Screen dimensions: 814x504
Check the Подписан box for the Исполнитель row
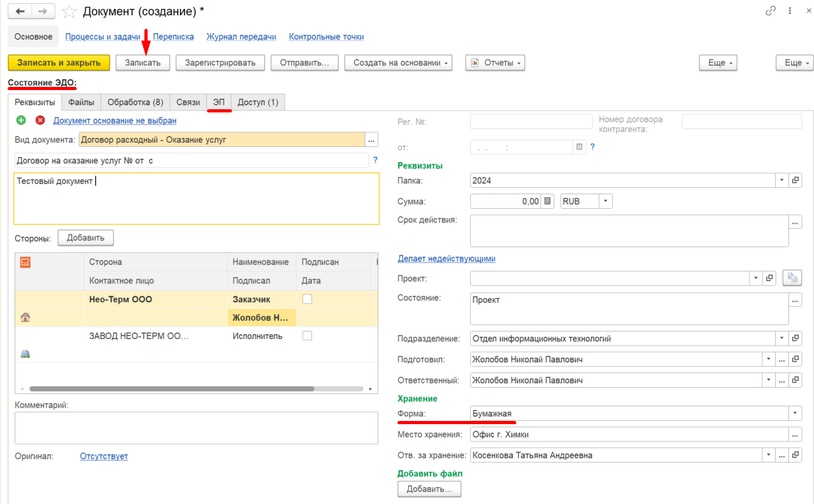(x=307, y=336)
